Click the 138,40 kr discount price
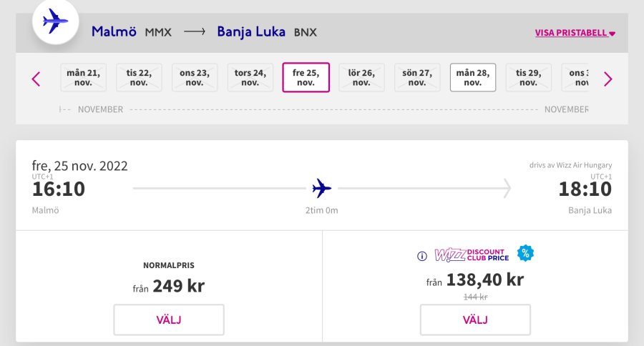Viewport: 644px width, 346px height. [484, 280]
